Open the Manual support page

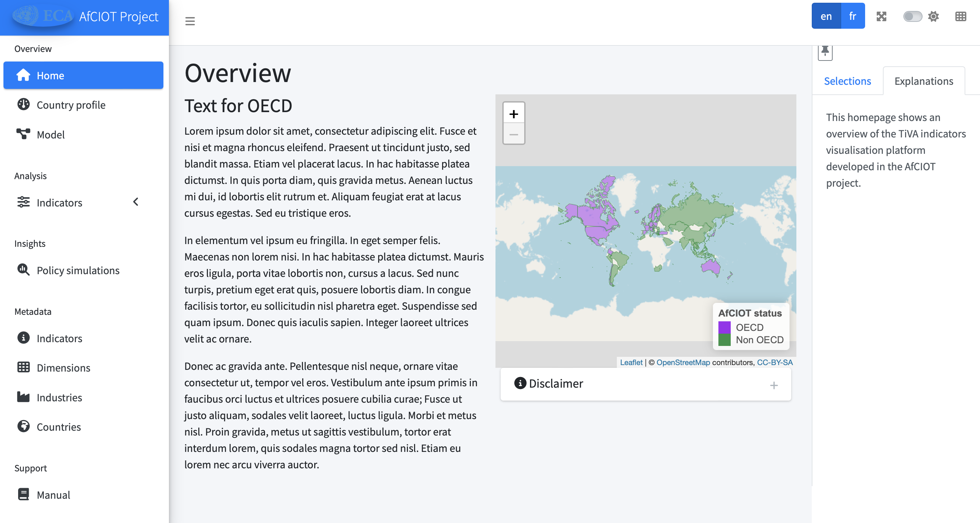click(53, 495)
